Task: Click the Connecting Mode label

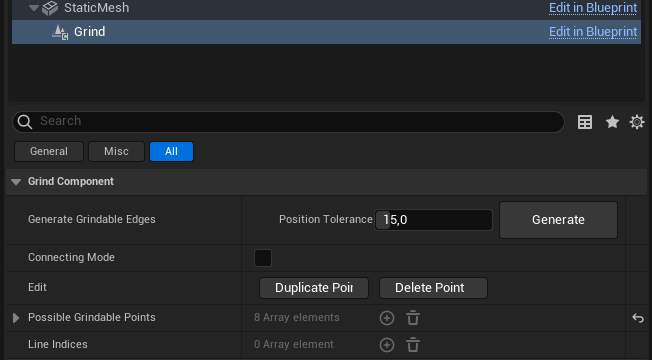Action: tap(71, 257)
